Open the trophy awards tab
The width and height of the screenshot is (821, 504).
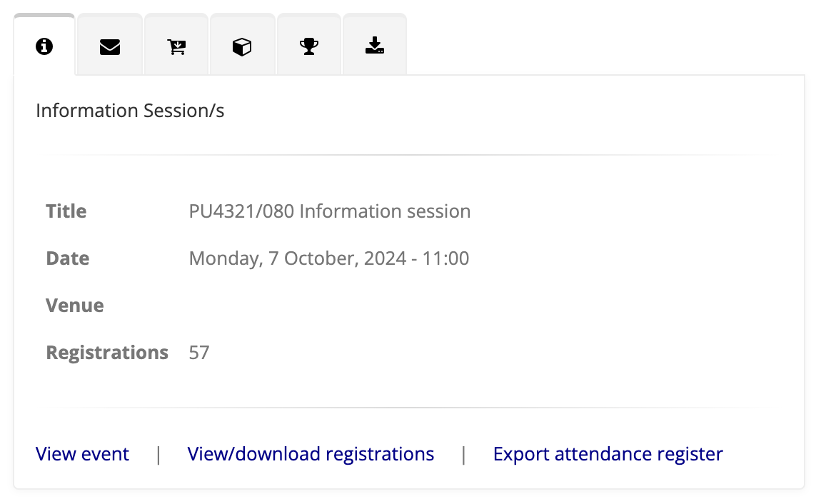pos(309,47)
